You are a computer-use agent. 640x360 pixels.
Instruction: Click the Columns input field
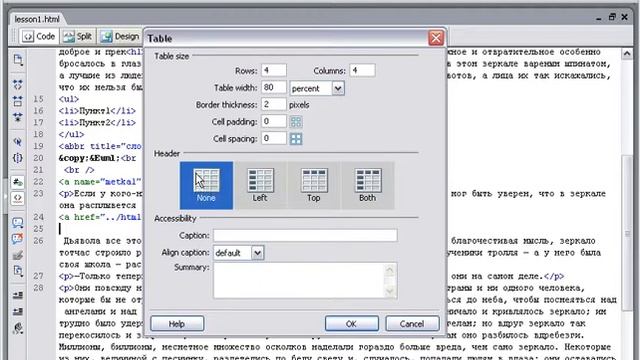362,70
